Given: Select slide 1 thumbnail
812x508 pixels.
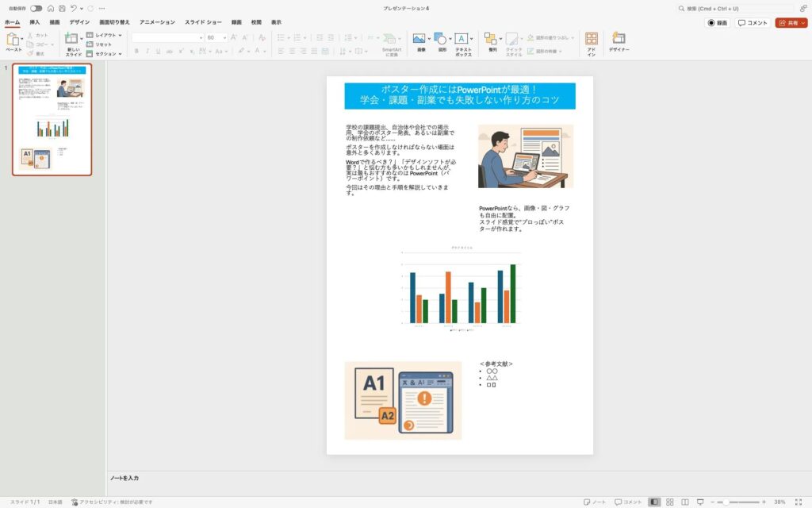Looking at the screenshot, I should pos(52,120).
